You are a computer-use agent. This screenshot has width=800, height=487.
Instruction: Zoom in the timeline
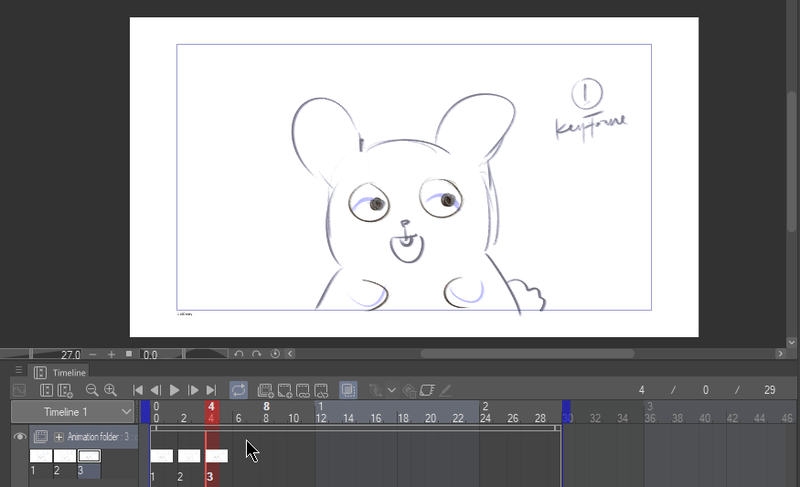tap(110, 390)
